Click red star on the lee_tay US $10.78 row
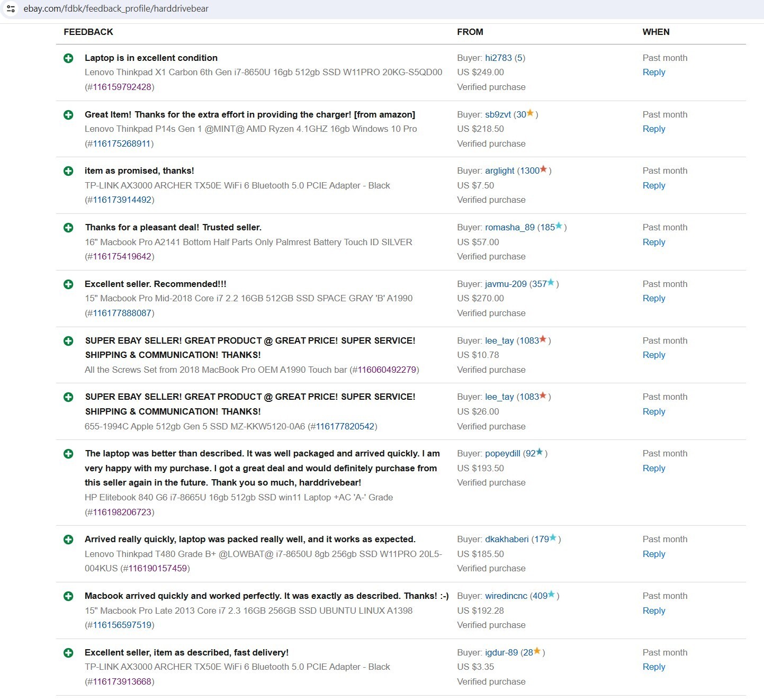764x700 pixels. coord(543,339)
